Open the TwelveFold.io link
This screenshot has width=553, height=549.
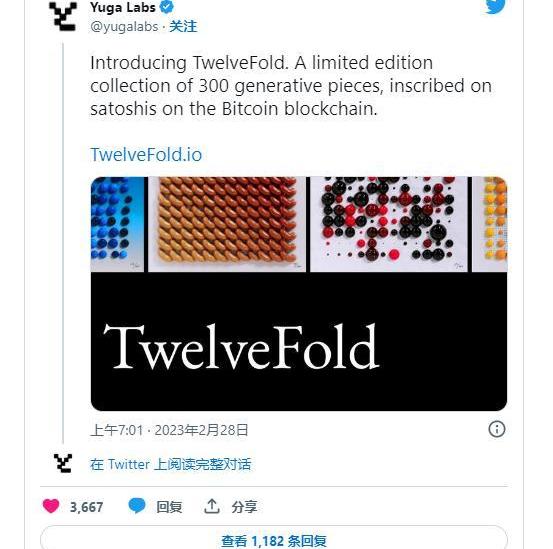click(146, 154)
